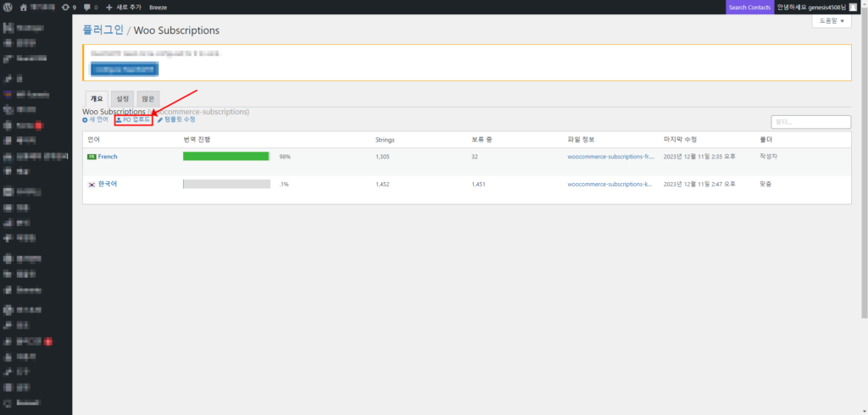Switch to the 설정 tab
This screenshot has height=415, width=868.
pos(122,98)
